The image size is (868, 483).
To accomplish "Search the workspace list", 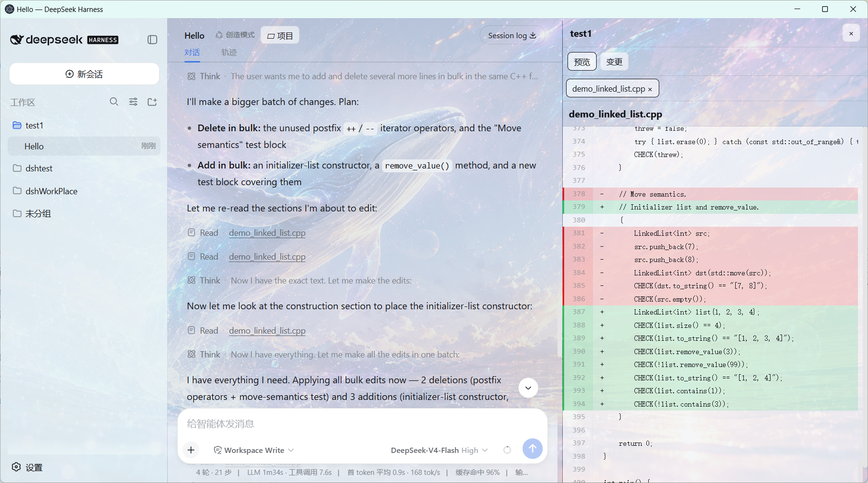I will pyautogui.click(x=114, y=102).
